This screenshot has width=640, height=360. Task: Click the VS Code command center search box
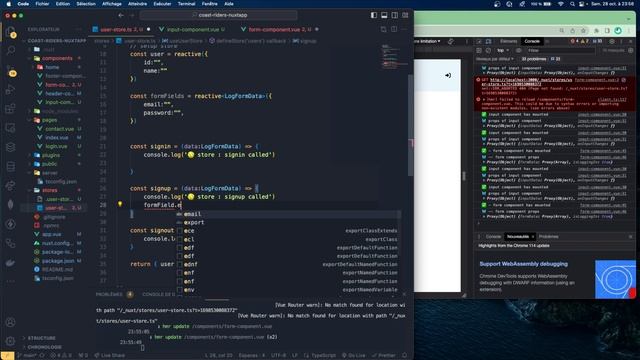point(219,16)
